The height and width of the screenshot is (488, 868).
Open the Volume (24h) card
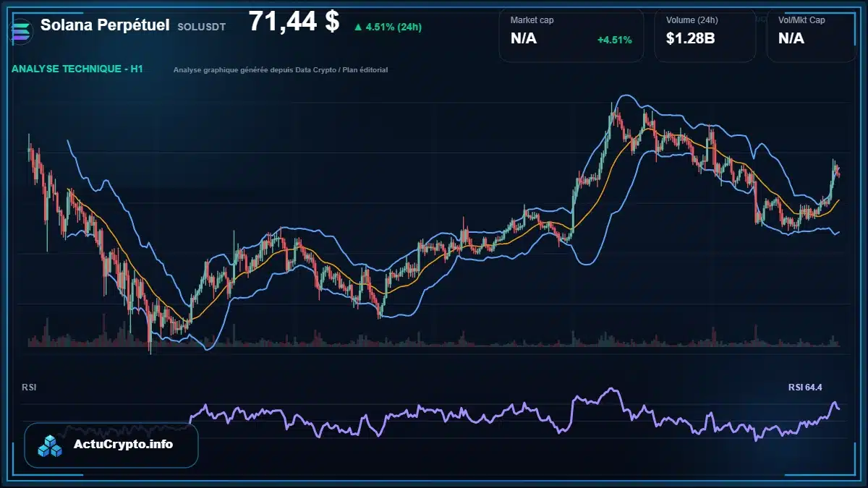coord(705,35)
